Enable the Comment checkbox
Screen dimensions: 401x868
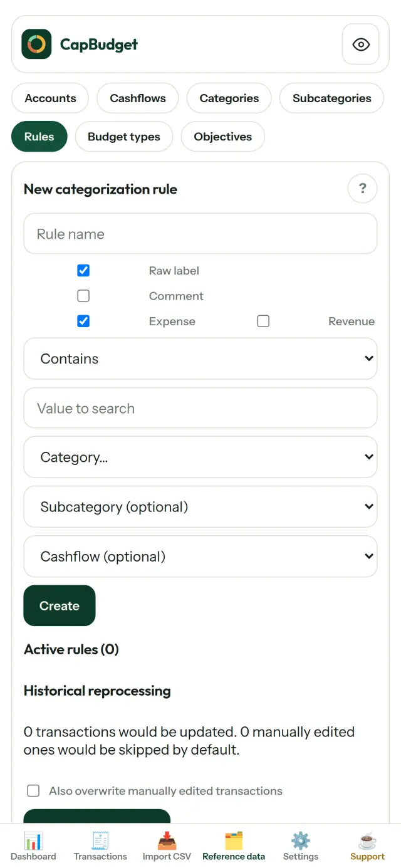click(x=83, y=296)
